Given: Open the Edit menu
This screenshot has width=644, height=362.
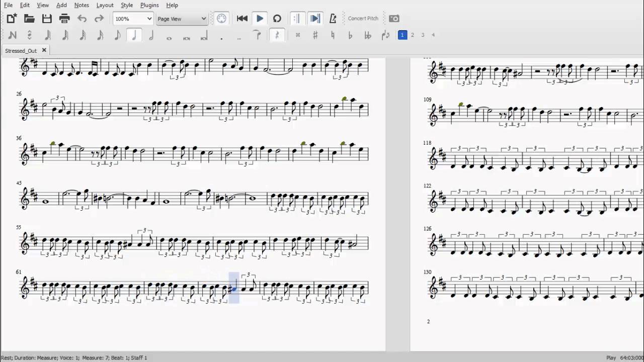Looking at the screenshot, I should point(25,5).
